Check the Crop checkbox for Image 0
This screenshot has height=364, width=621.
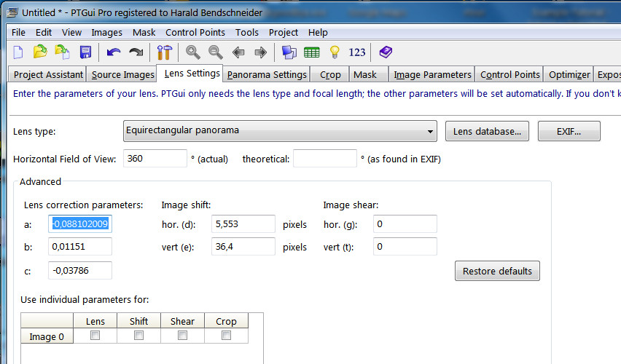[226, 336]
